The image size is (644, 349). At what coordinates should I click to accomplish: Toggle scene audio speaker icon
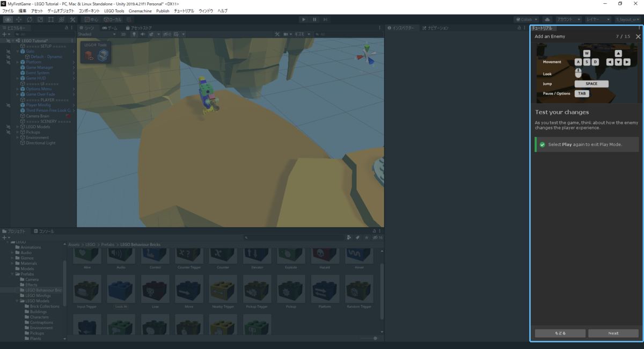142,34
